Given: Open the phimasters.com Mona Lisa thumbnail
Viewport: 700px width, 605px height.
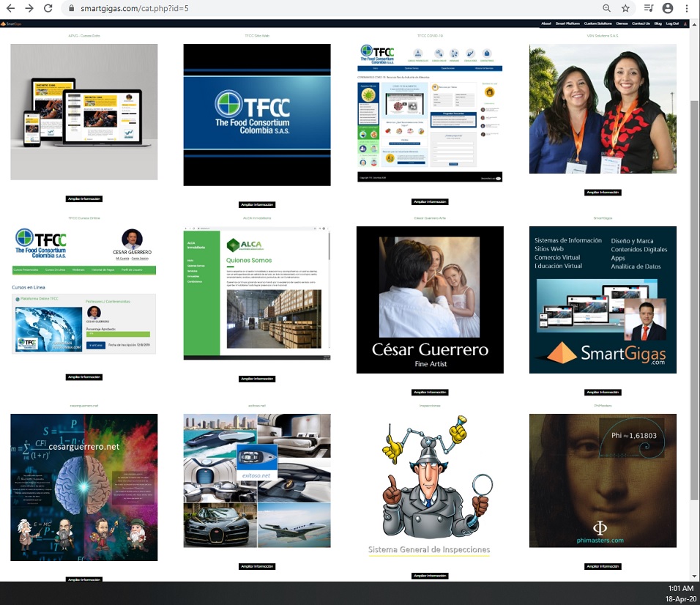Looking at the screenshot, I should coord(603,480).
